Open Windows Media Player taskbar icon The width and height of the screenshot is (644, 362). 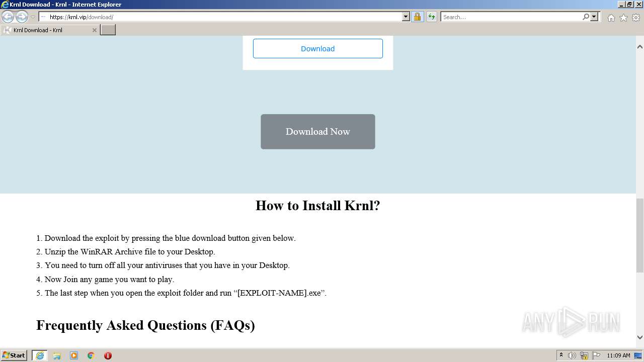point(74,355)
